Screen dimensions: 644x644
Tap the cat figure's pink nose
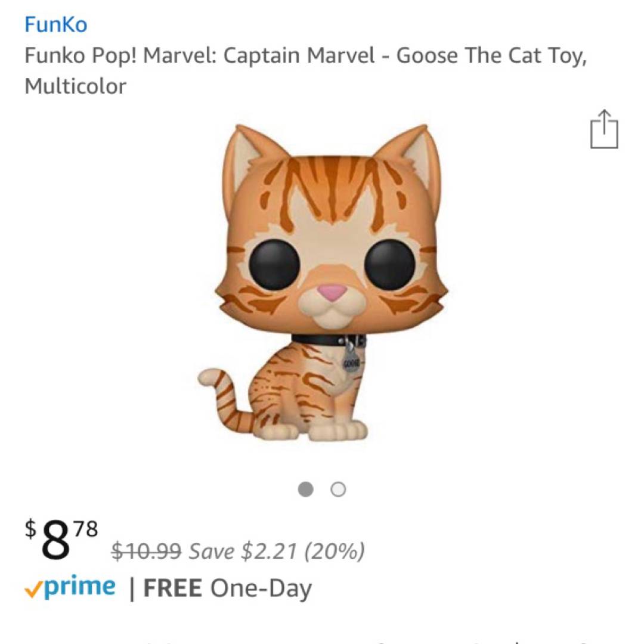pyautogui.click(x=330, y=292)
